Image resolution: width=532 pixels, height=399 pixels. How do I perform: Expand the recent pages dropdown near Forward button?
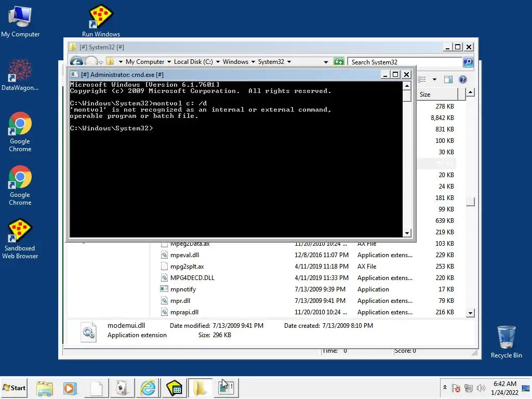(101, 62)
